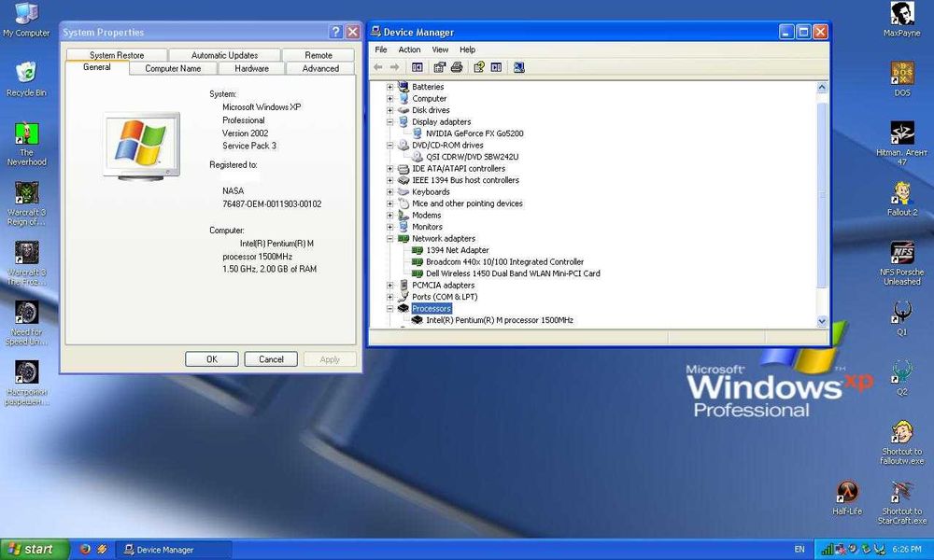The width and height of the screenshot is (934, 560).
Task: Select the MaxPayne desktop icon
Action: [x=902, y=20]
